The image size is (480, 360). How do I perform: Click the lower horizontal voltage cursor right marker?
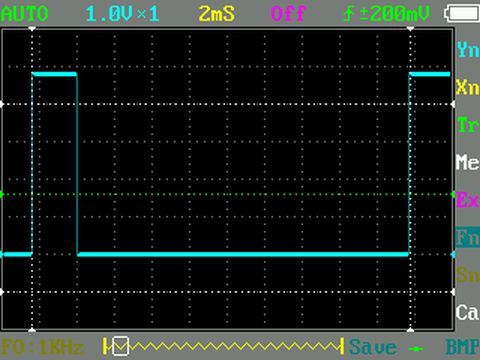pos(453,292)
